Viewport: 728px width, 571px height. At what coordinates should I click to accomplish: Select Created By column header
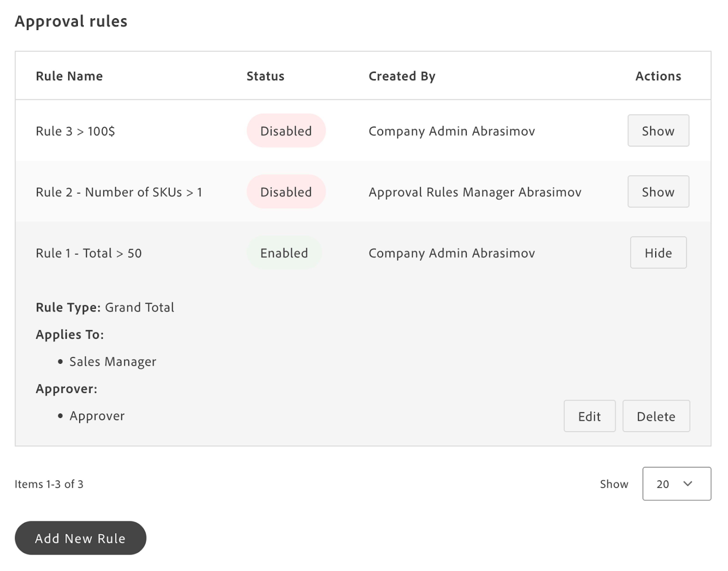coord(402,76)
